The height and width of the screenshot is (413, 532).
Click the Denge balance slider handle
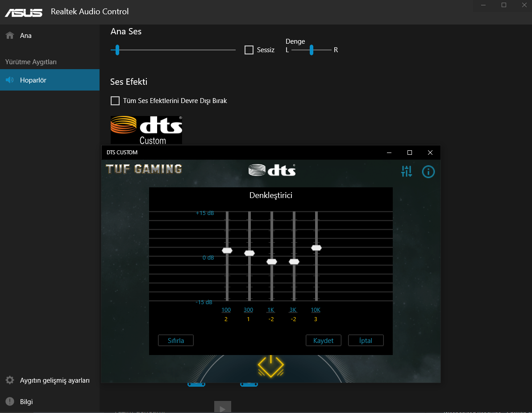pyautogui.click(x=312, y=50)
